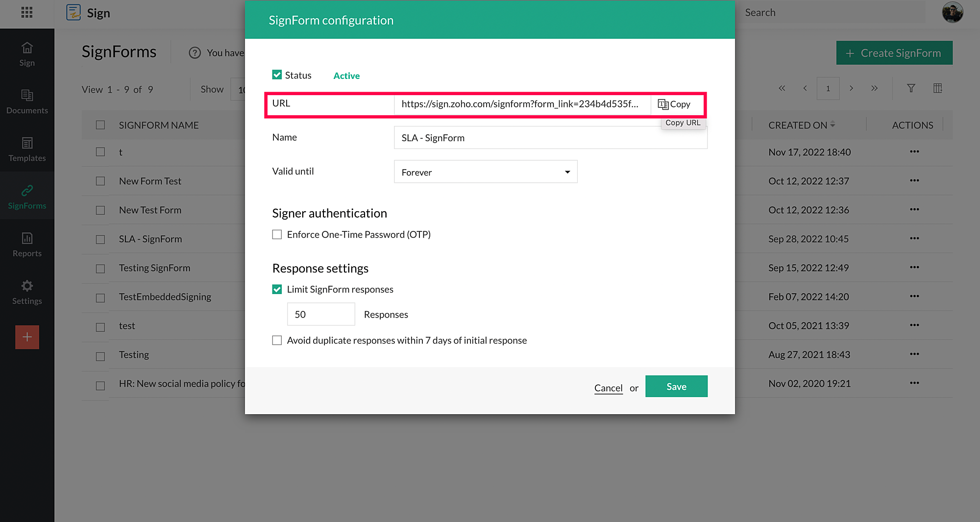Viewport: 980px width, 522px height.
Task: Open the user profile avatar
Action: point(952,12)
